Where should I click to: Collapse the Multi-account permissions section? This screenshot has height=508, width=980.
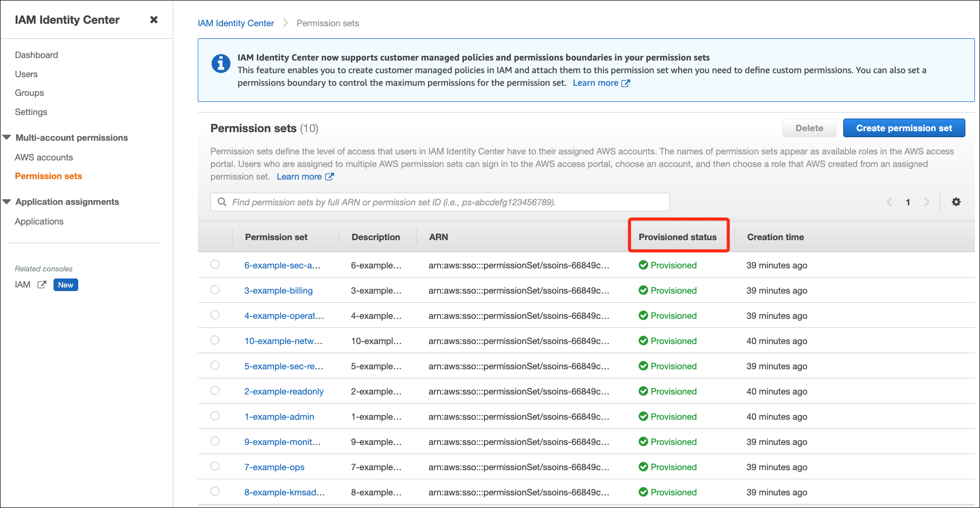pos(7,137)
